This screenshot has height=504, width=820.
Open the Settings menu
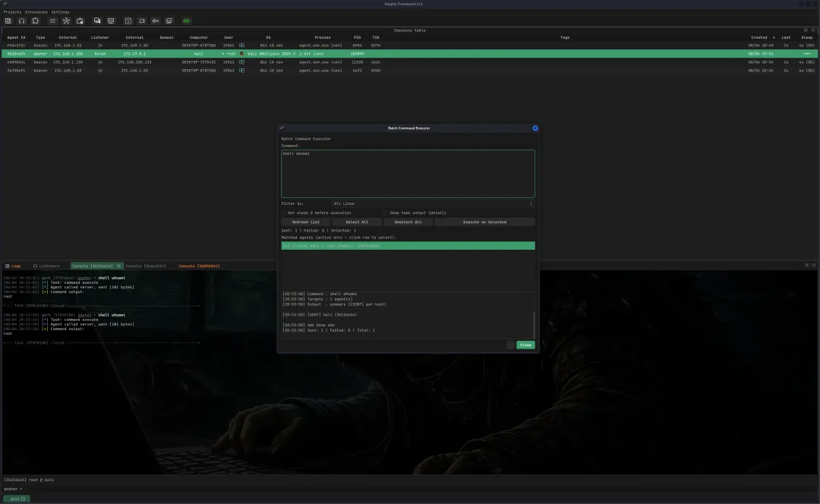60,12
